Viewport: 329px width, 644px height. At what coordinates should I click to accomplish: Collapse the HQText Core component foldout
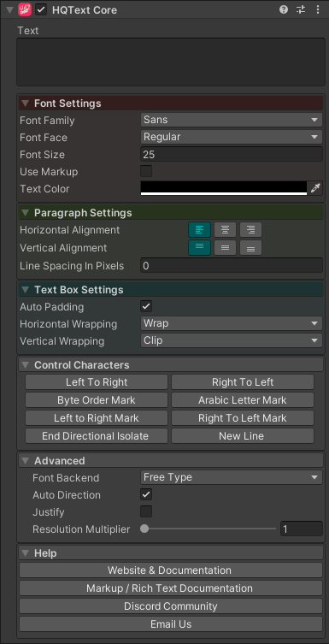pos(10,10)
